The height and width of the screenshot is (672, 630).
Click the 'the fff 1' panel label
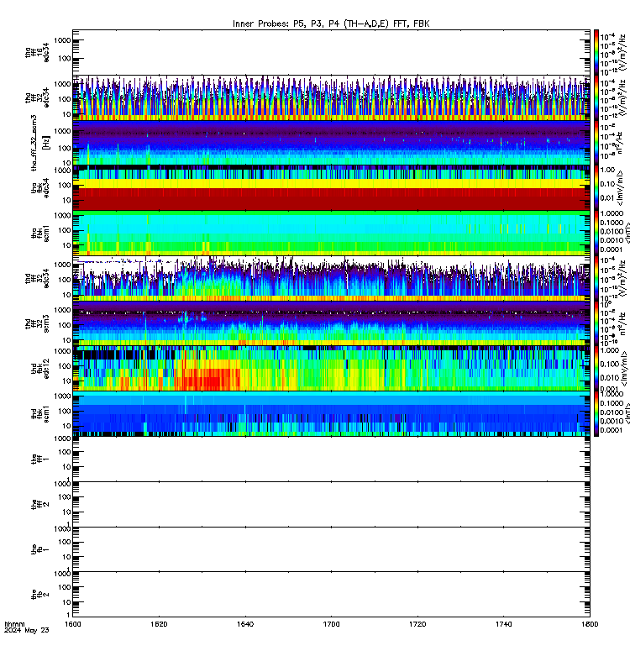click(39, 459)
